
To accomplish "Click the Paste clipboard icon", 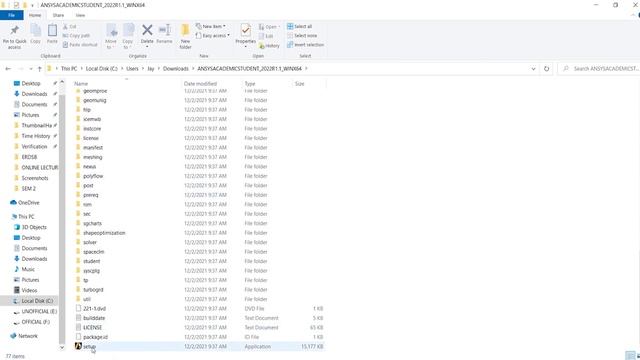I will click(52, 31).
